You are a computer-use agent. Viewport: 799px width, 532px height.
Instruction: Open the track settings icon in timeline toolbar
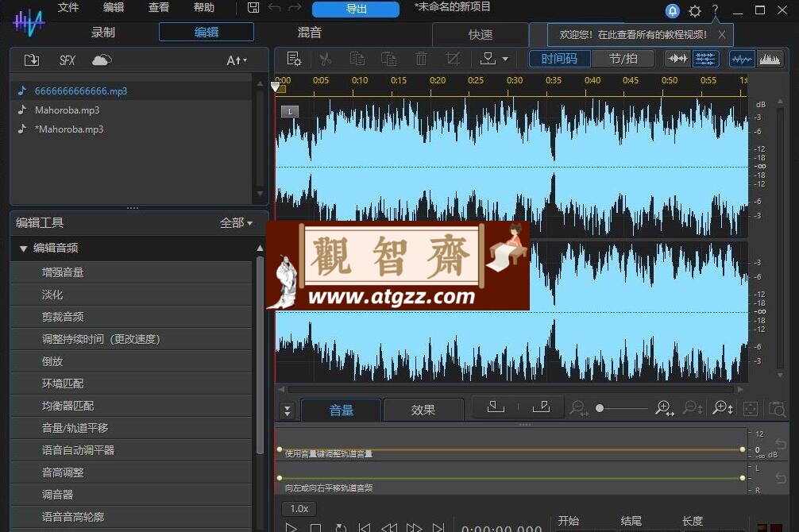coord(294,59)
